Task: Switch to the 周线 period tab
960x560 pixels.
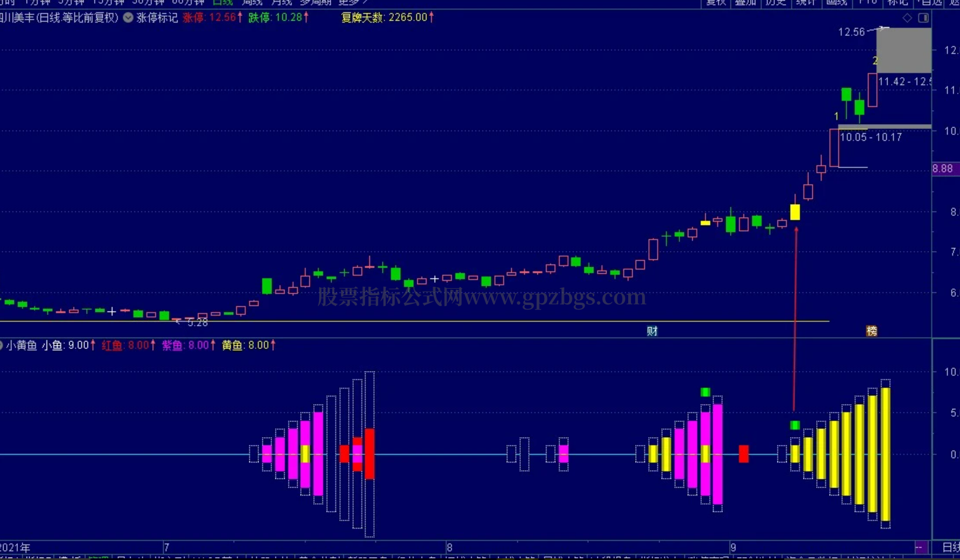Action: pyautogui.click(x=251, y=2)
